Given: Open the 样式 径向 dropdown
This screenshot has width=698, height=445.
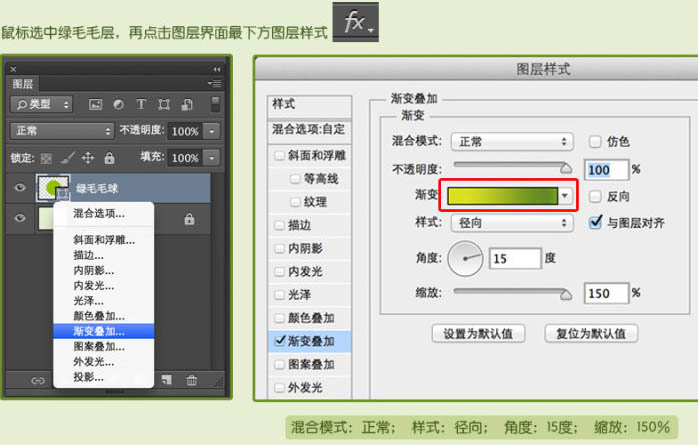Looking at the screenshot, I should tap(512, 222).
